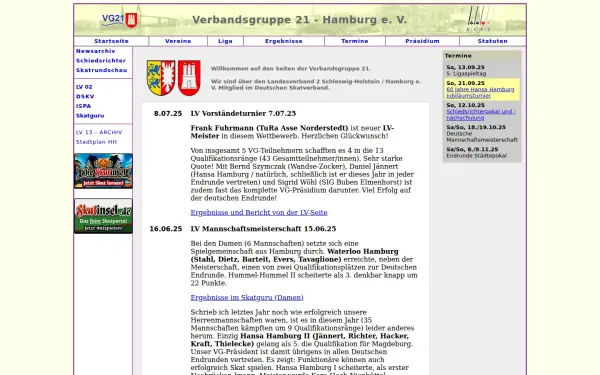Click 'So, 21.09.25' highlighted date

point(465,83)
